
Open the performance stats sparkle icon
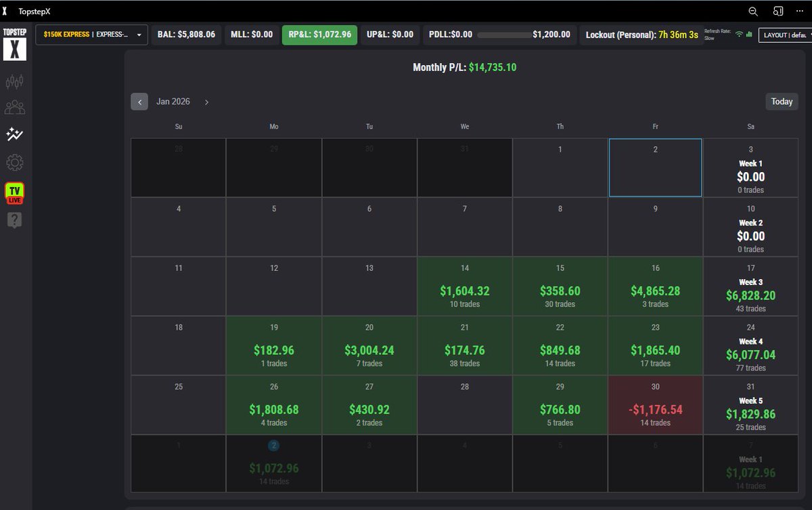15,135
